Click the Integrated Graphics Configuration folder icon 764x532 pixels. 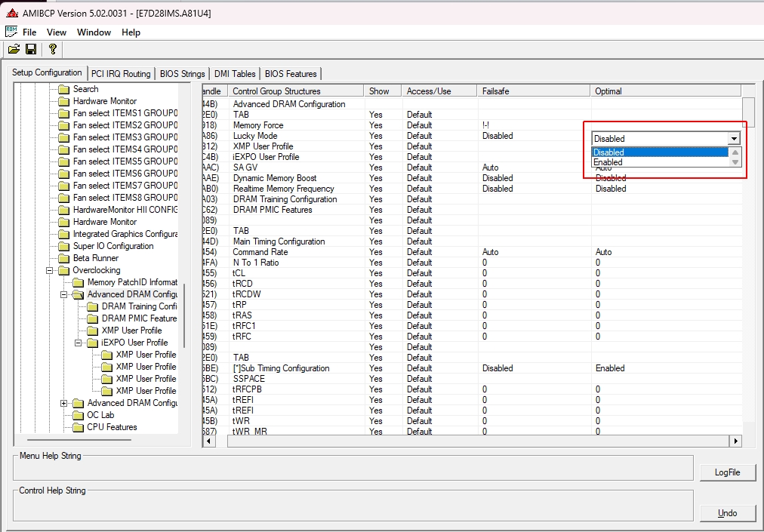coord(64,235)
